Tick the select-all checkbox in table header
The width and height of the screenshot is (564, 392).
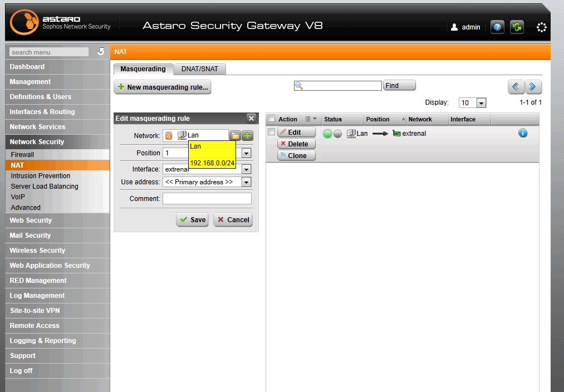coord(272,119)
